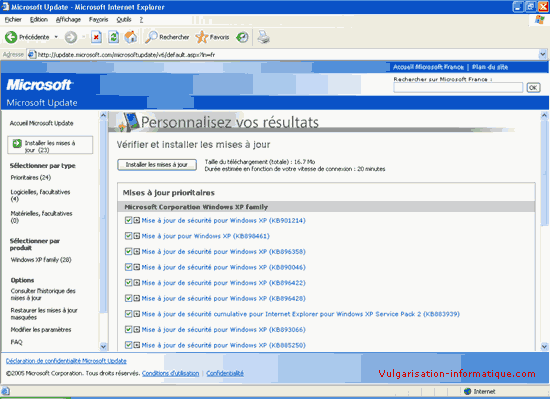Viewport: 550px width, 399px height.
Task: Expand details for update KB901214
Action: 136,220
